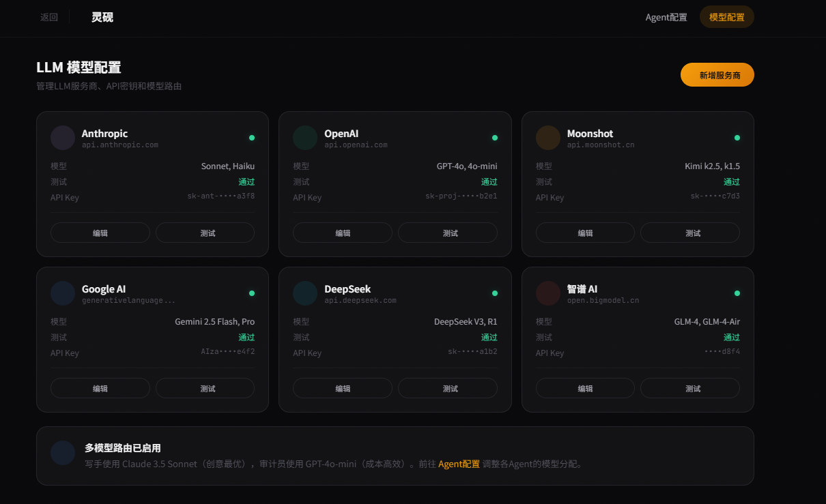
Task: Click the DeepSeek provider name
Action: tap(347, 289)
